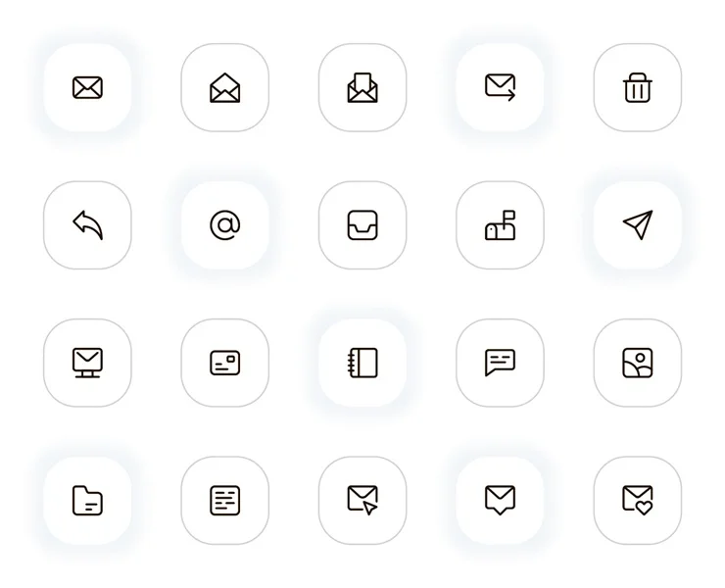
Task: Select the open empty envelope icon
Action: pos(224,87)
